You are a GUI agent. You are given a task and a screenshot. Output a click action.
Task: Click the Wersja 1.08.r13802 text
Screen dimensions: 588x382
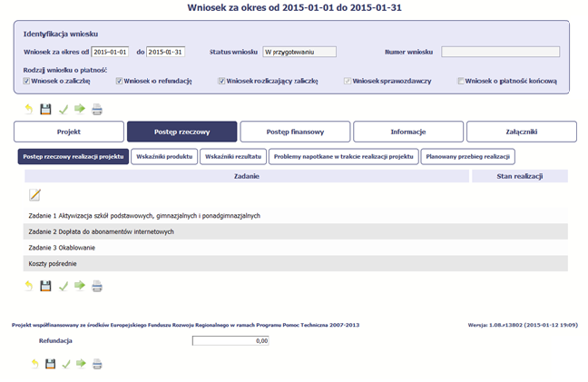coord(523,325)
